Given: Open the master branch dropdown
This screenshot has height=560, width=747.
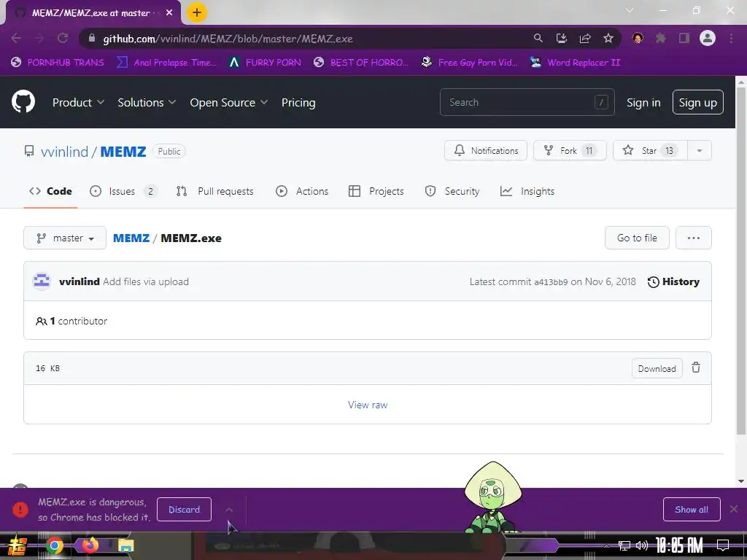Looking at the screenshot, I should [x=65, y=238].
